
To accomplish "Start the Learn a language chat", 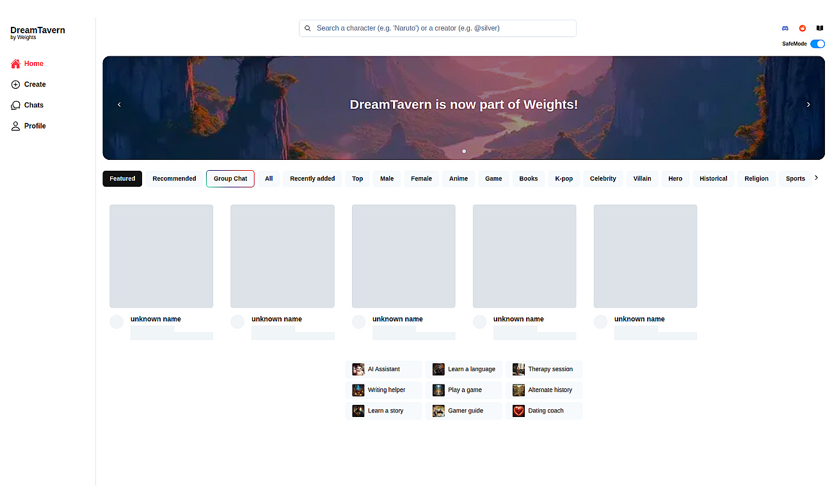I will tap(464, 369).
